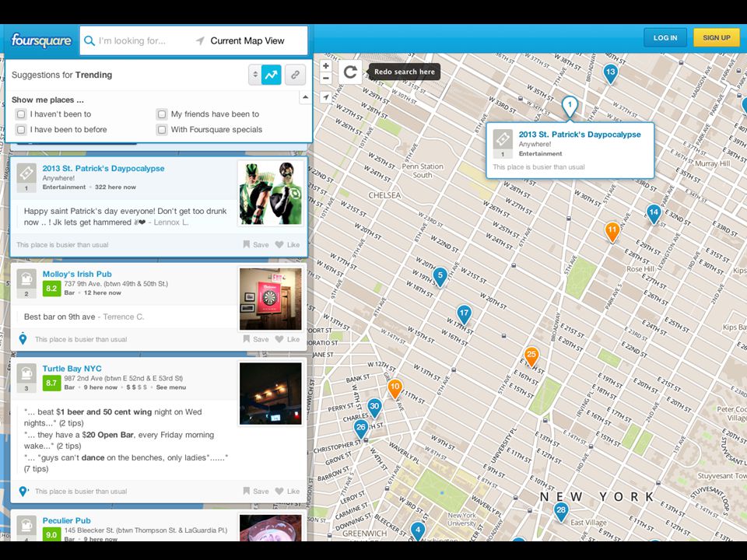Select map pin number 26
The image size is (747, 560).
coord(360,428)
